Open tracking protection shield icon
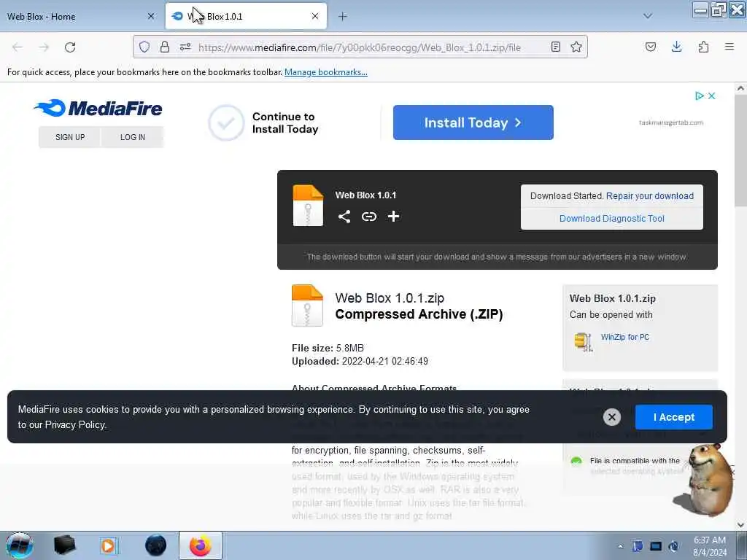 pos(144,47)
